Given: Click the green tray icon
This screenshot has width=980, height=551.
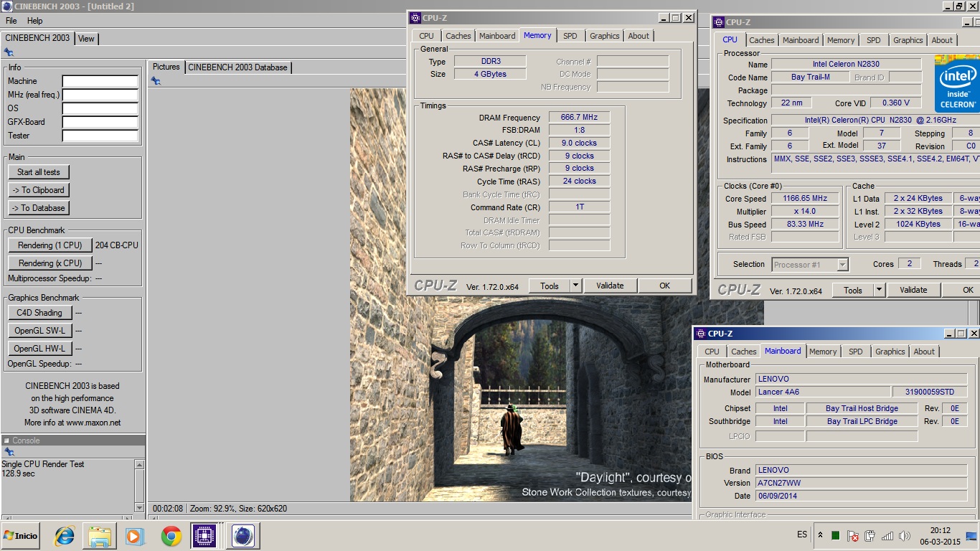Looking at the screenshot, I should (x=836, y=536).
